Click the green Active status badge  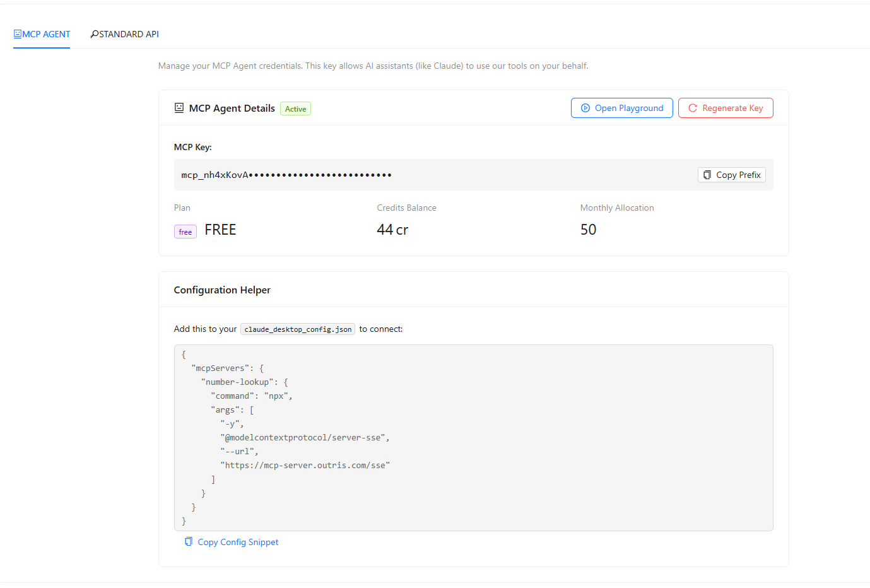295,108
